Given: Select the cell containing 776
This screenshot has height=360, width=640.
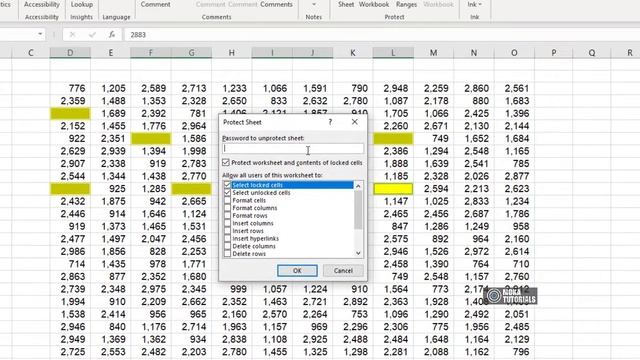Looking at the screenshot, I should [70, 88].
